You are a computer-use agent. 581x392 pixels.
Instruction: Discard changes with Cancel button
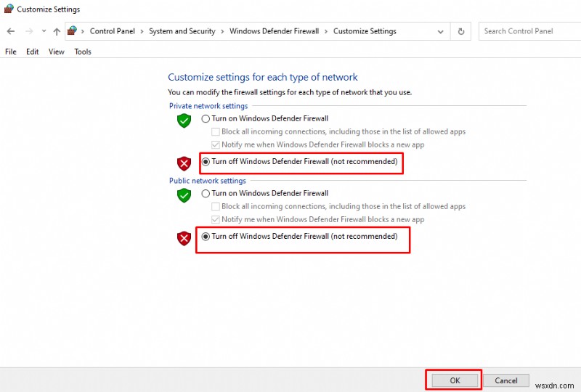pyautogui.click(x=505, y=380)
